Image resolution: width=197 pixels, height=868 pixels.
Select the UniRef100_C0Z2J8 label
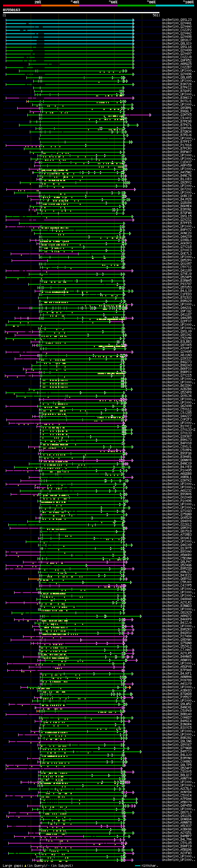tap(177, 57)
